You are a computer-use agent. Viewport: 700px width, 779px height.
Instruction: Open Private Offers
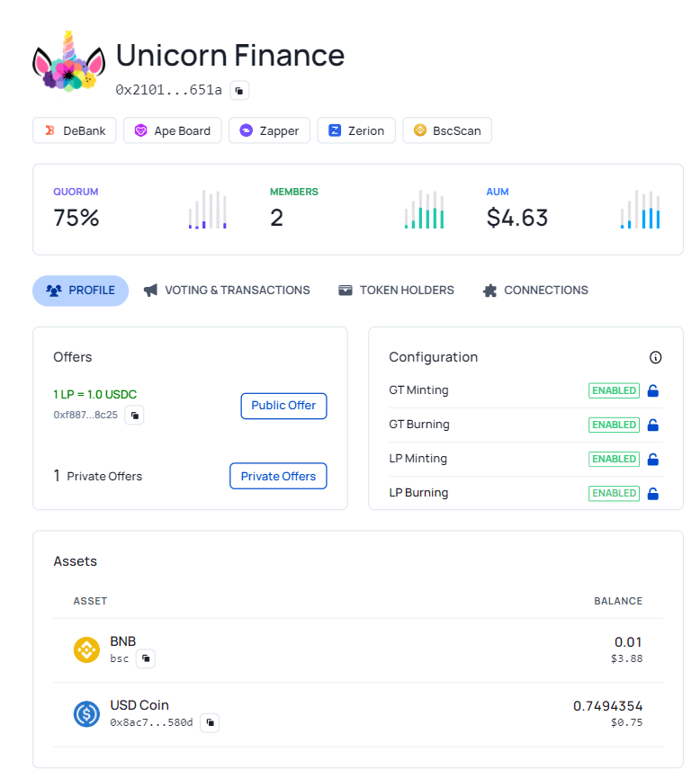[x=278, y=476]
